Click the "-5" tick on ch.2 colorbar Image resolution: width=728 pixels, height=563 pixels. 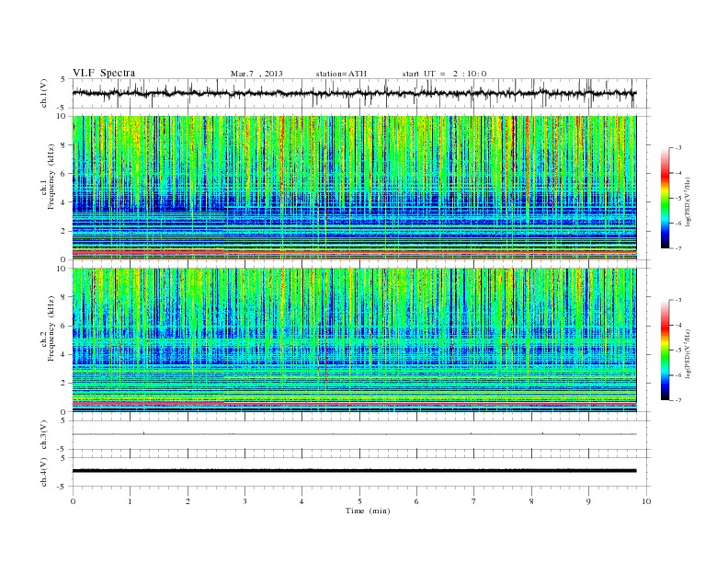coord(677,350)
